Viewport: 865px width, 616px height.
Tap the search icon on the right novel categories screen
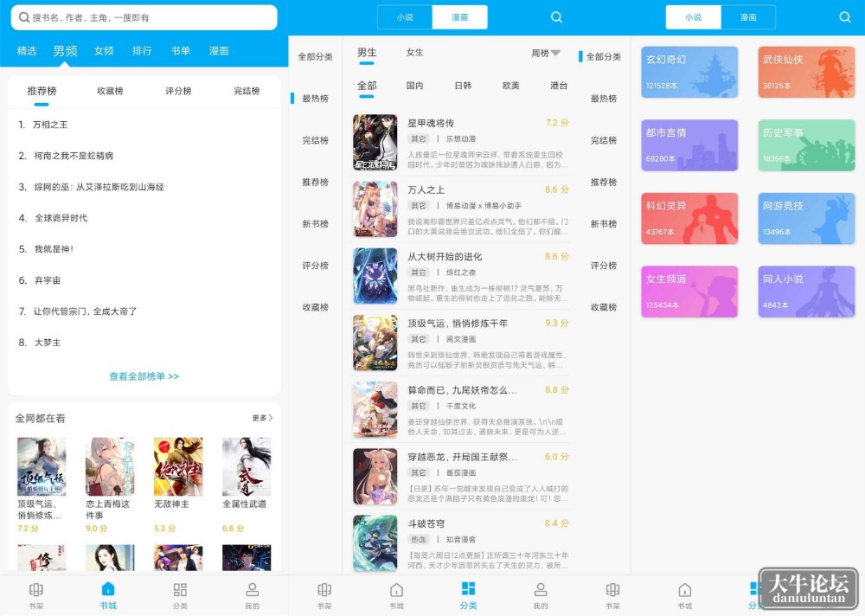click(844, 17)
